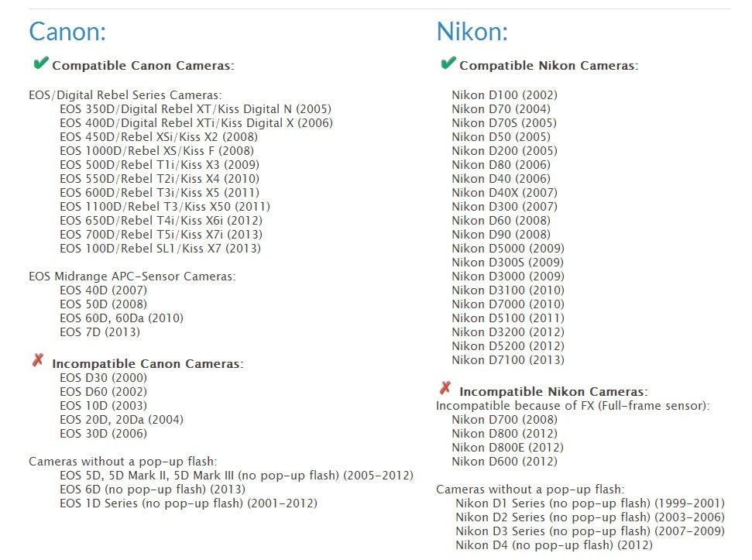Select the Compatible Canon Cameras heading
Viewport: 752px width, 560px height.
click(x=143, y=66)
